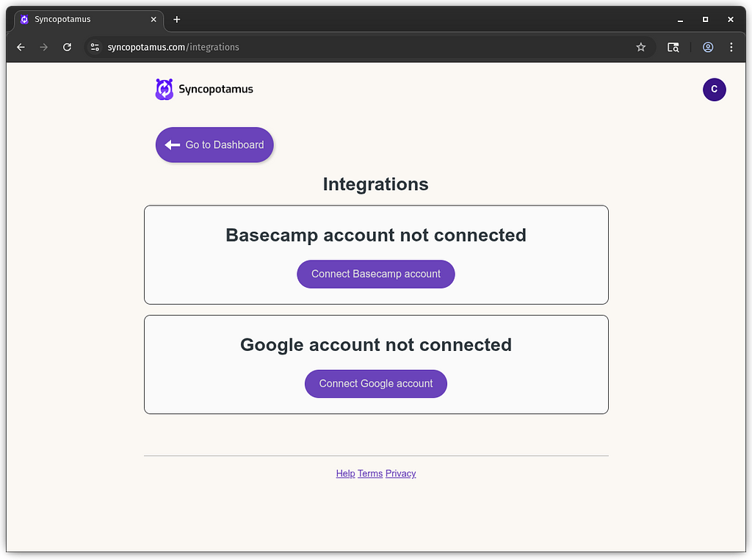Viewport: 752px width, 560px height.
Task: Open the Chrome profile icon
Action: pos(708,47)
